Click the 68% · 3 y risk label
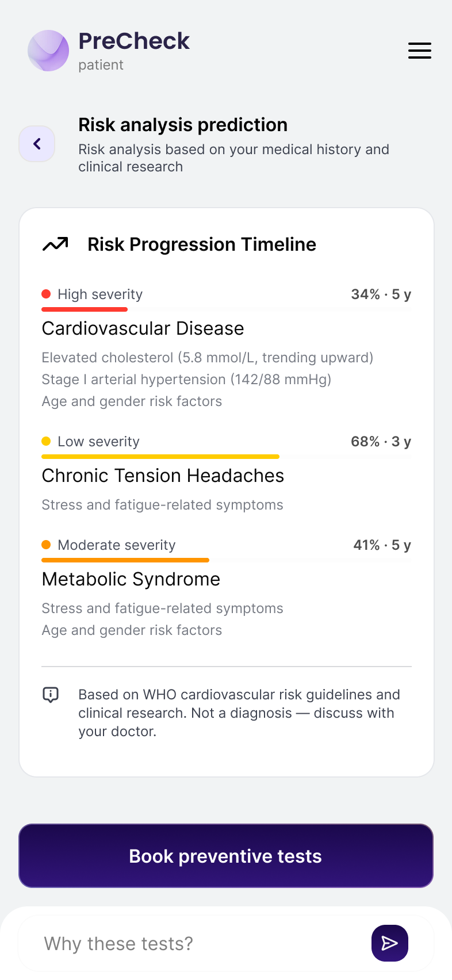The width and height of the screenshot is (452, 980). point(381,442)
